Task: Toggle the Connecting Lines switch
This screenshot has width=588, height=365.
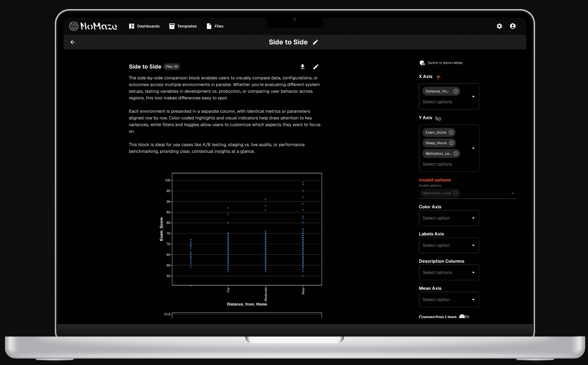Action: click(464, 317)
